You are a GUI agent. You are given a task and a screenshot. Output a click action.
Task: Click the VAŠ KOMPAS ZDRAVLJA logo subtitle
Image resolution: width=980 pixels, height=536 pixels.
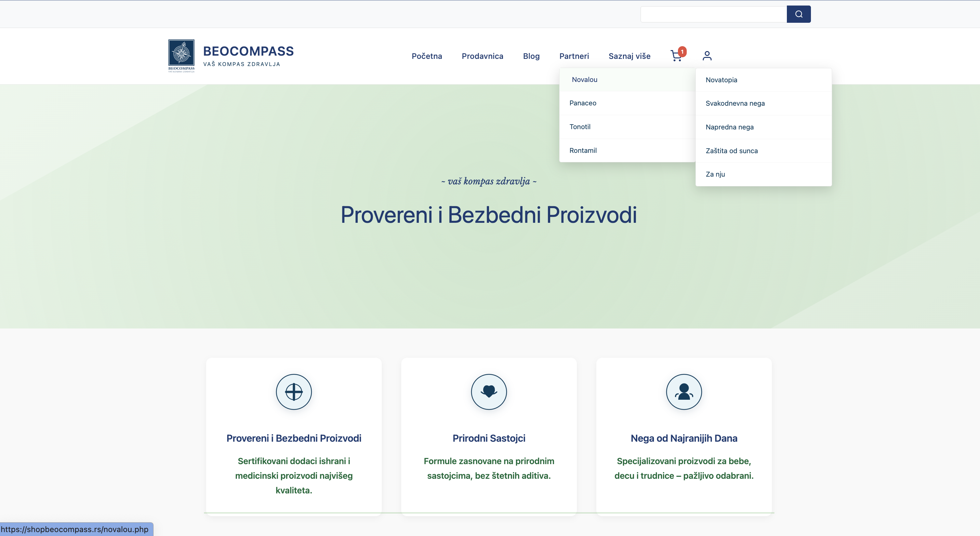[x=242, y=64]
